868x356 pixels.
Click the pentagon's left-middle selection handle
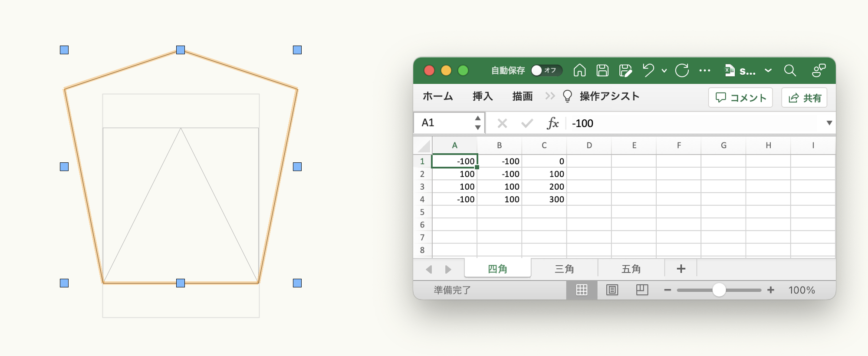[x=64, y=167]
